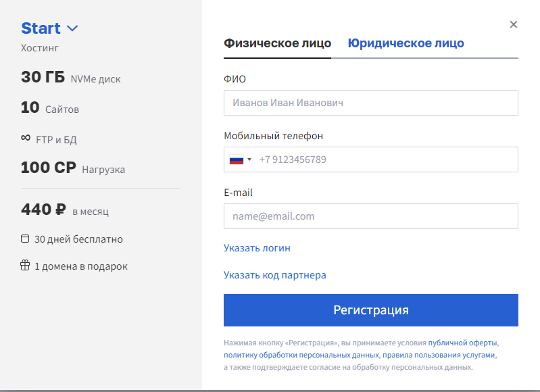The image size is (540, 392).
Task: Close the registration dialog with X
Action: [513, 24]
